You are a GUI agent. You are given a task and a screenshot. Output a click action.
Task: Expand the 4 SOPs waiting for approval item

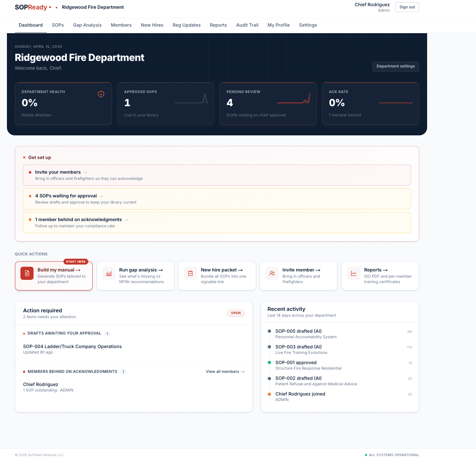point(66,196)
